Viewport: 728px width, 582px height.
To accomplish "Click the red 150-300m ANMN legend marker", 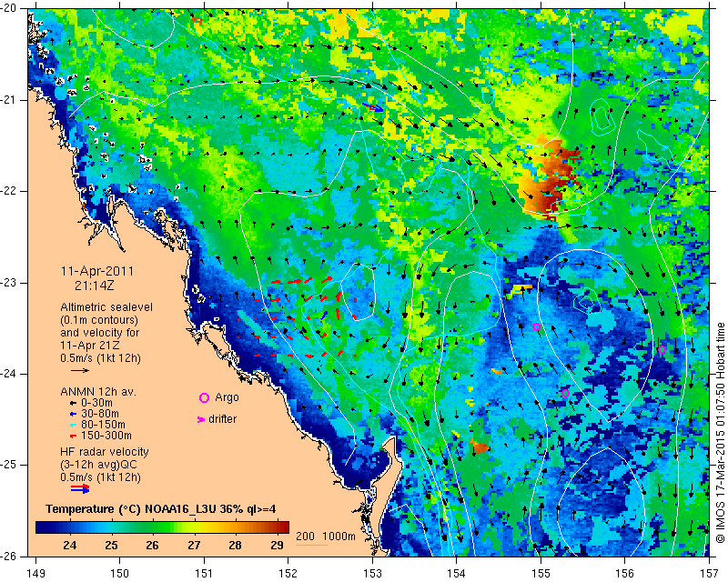I will pos(73,436).
